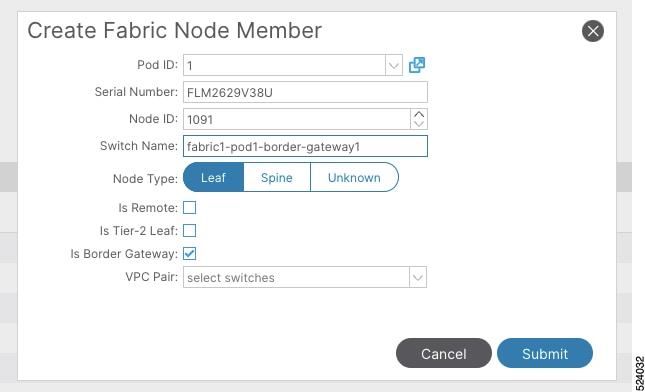This screenshot has height=392, width=645.
Task: Check the Is Tier-2 Leaf box
Action: (189, 231)
